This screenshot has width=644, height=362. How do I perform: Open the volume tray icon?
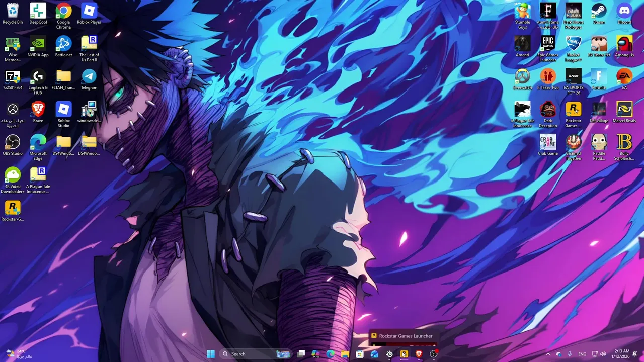pos(603,354)
